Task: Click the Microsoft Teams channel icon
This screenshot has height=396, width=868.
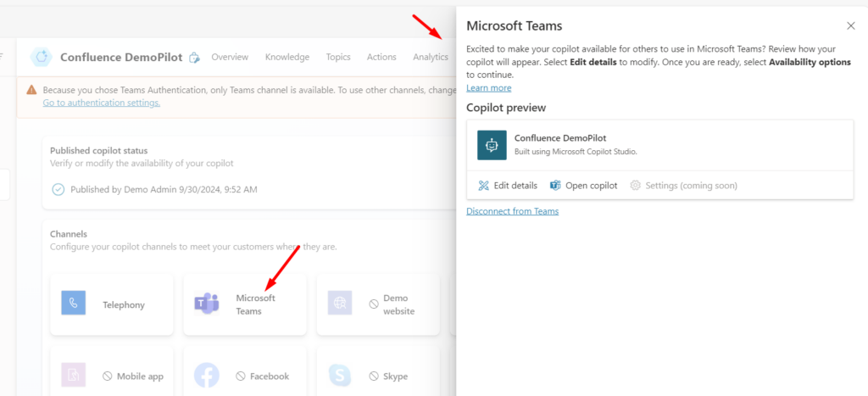Action: (x=207, y=304)
